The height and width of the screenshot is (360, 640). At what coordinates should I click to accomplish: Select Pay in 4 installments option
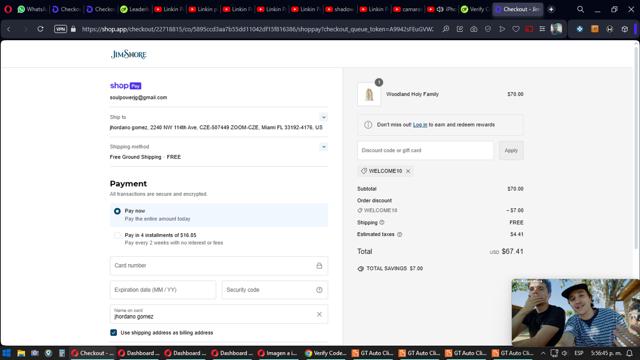117,235
